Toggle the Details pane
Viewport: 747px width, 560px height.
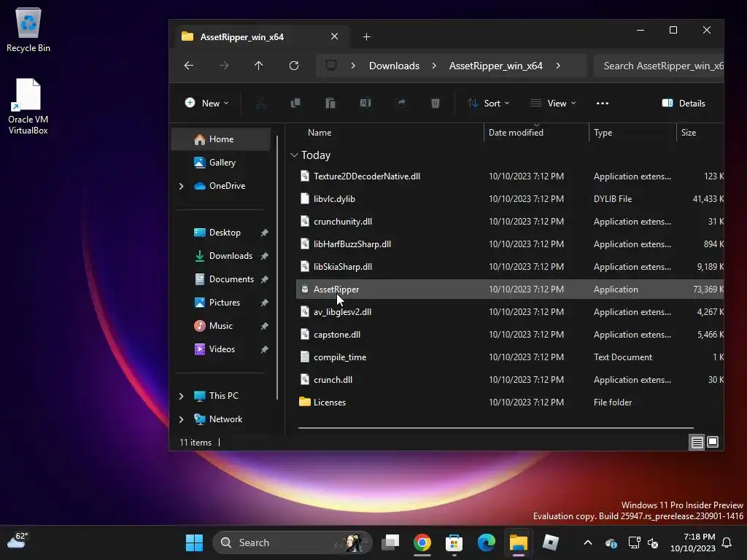tap(683, 103)
